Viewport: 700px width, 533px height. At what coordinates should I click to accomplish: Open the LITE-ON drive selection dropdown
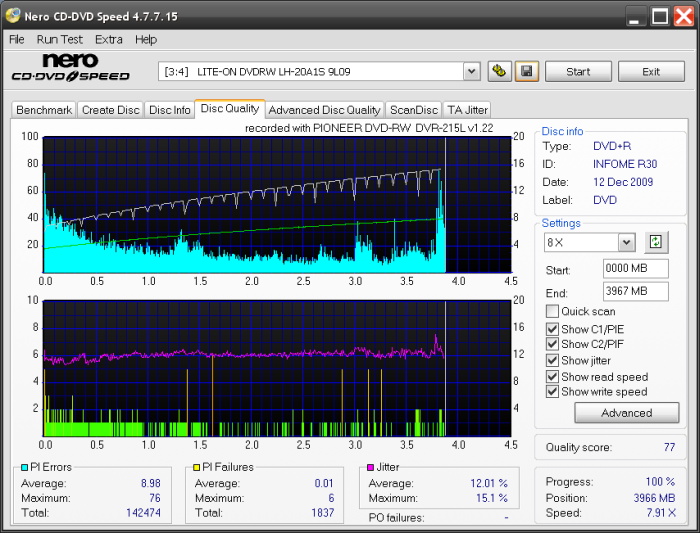[x=471, y=72]
